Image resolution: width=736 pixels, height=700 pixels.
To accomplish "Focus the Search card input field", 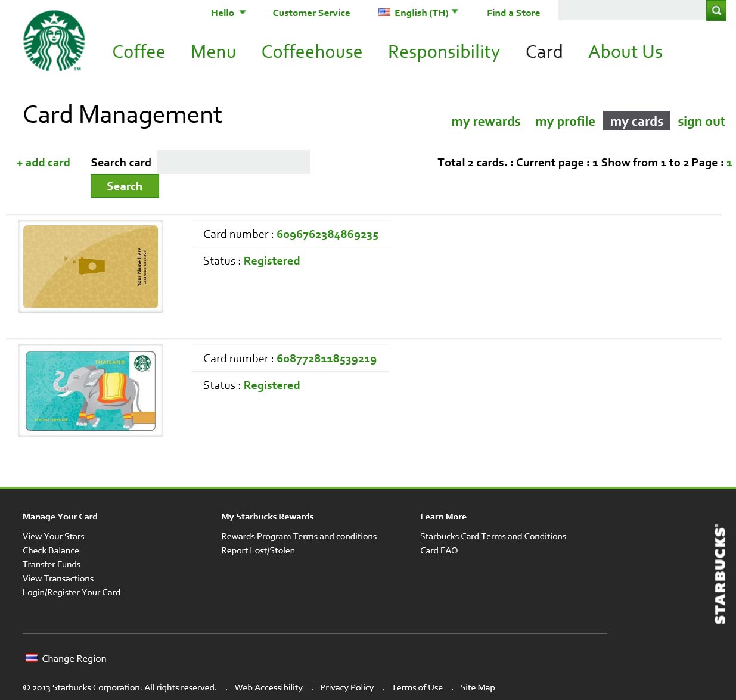I will click(234, 162).
